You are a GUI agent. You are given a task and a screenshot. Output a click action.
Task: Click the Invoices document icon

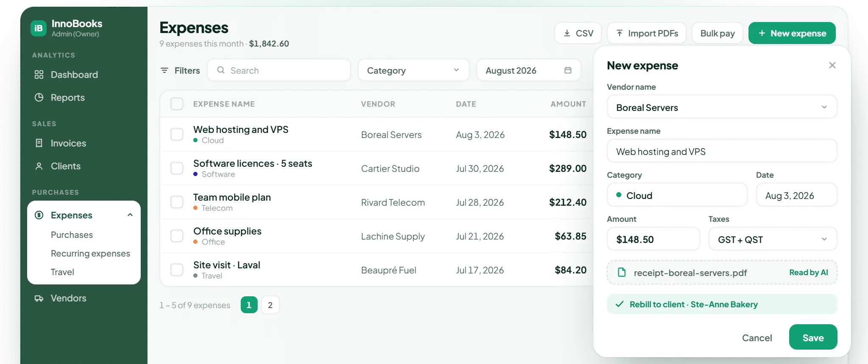(x=39, y=143)
